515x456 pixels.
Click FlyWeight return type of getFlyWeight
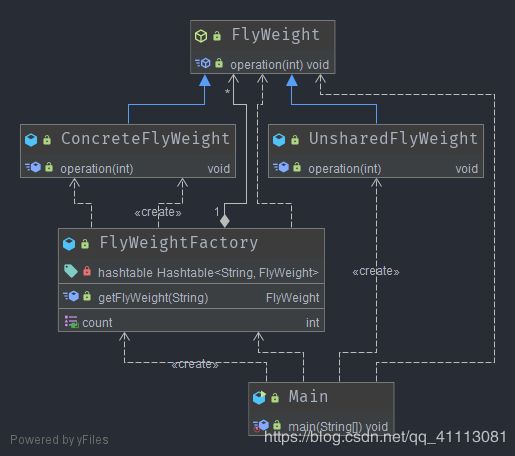(293, 298)
